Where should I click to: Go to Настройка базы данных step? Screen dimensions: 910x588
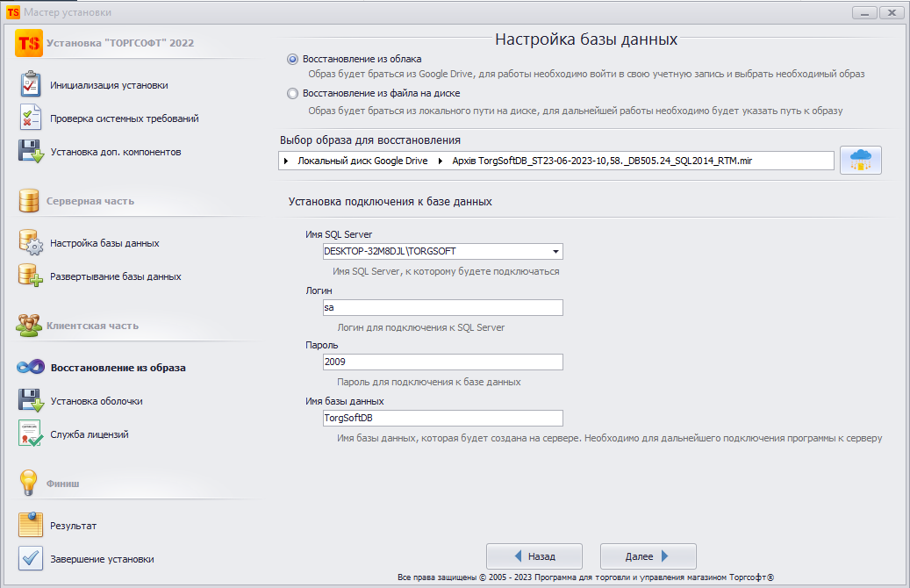click(104, 243)
